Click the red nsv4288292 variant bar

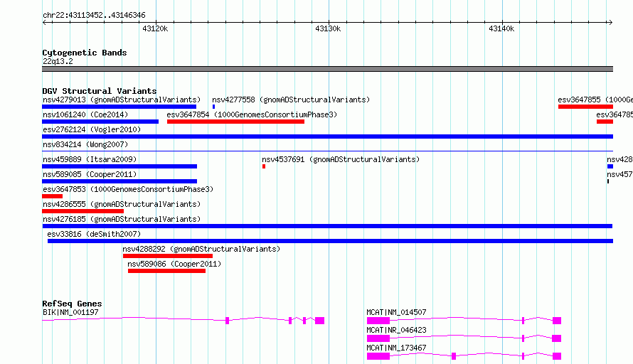click(168, 256)
